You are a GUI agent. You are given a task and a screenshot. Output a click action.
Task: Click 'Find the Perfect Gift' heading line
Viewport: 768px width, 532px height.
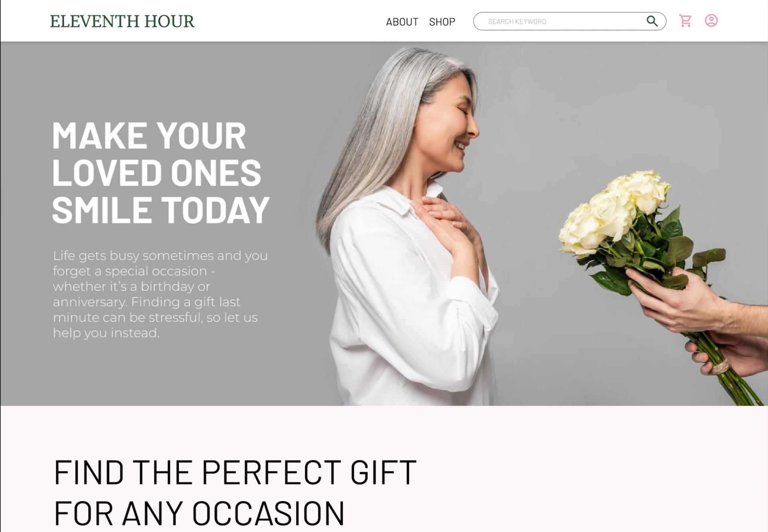coord(235,473)
